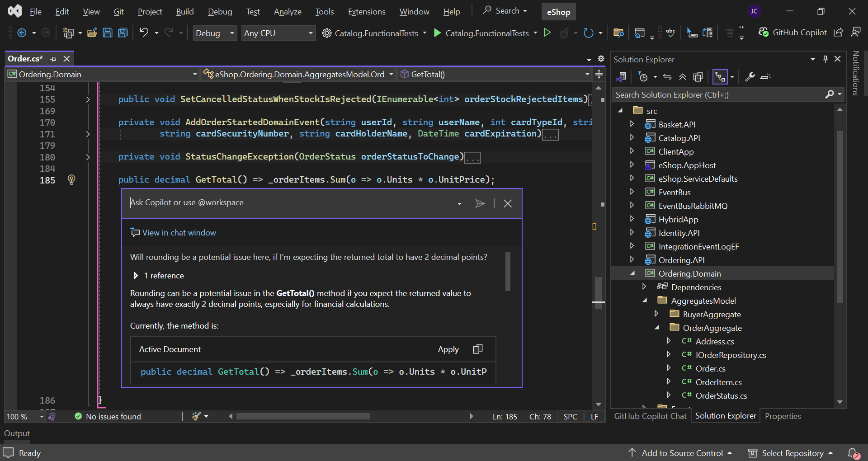Click the Properties wrench icon in Solution Explorer
The height and width of the screenshot is (461, 868).
point(750,76)
